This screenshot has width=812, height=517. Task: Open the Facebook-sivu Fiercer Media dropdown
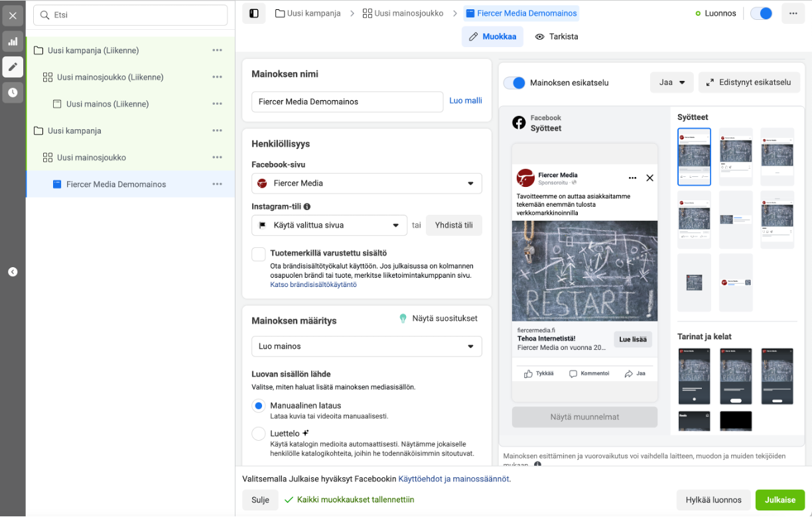(x=366, y=183)
